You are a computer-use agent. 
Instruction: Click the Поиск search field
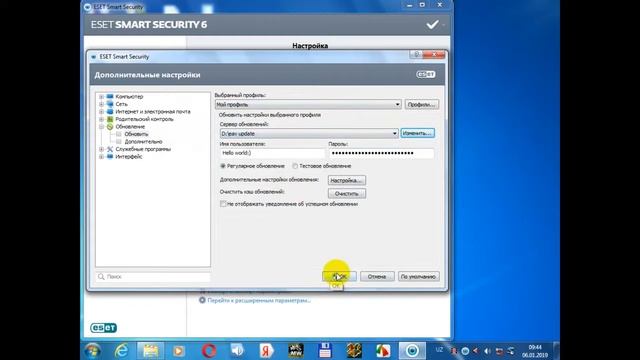point(153,277)
